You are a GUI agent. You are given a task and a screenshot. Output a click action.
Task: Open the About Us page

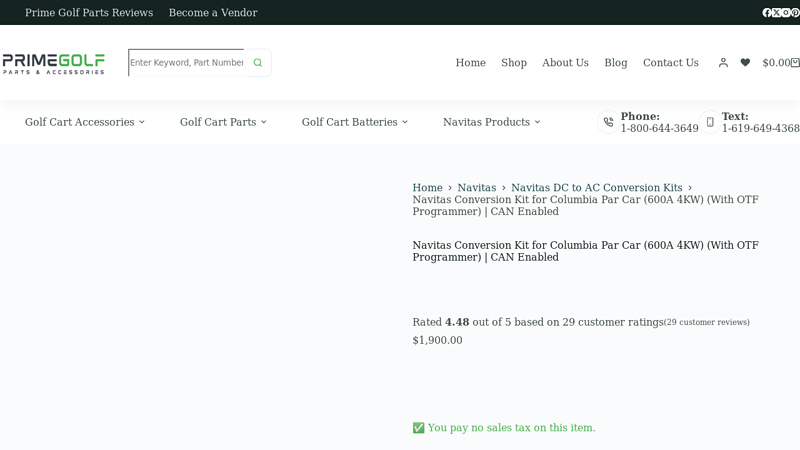[565, 63]
